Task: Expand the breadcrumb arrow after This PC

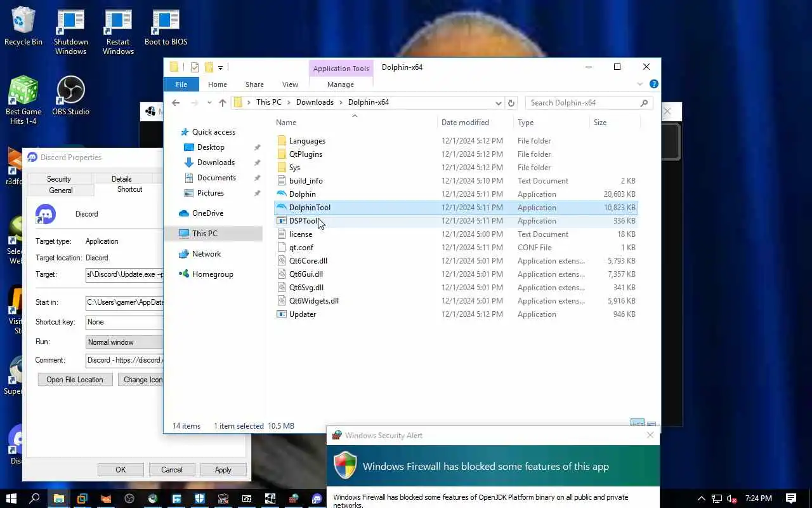Action: tap(289, 102)
